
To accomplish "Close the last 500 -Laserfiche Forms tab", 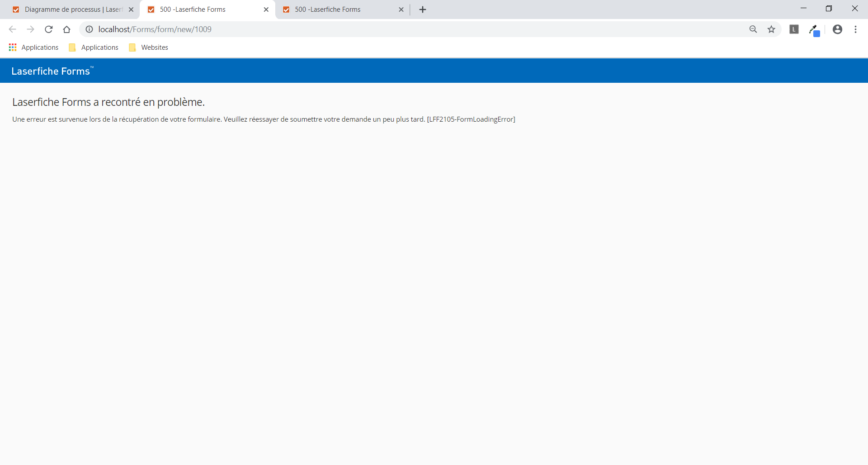I will click(401, 9).
